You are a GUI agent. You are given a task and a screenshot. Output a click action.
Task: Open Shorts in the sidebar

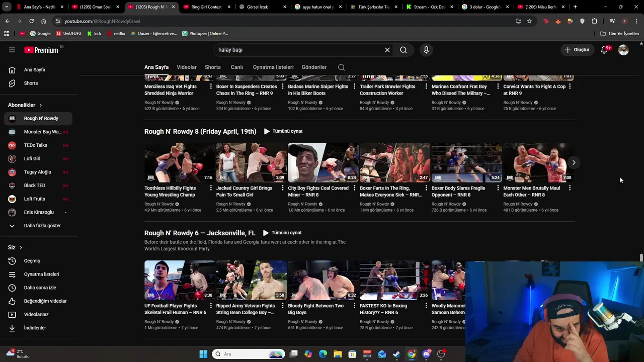(x=38, y=83)
